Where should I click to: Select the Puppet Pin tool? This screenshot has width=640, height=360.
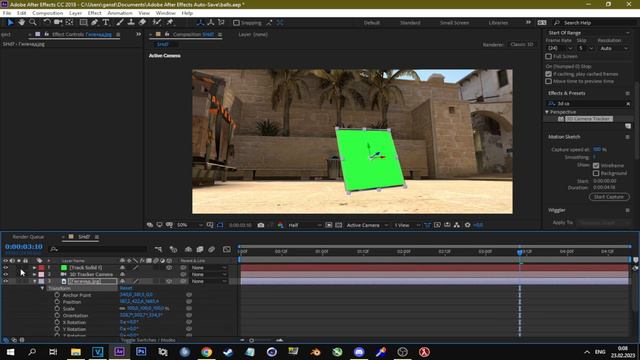(x=170, y=22)
